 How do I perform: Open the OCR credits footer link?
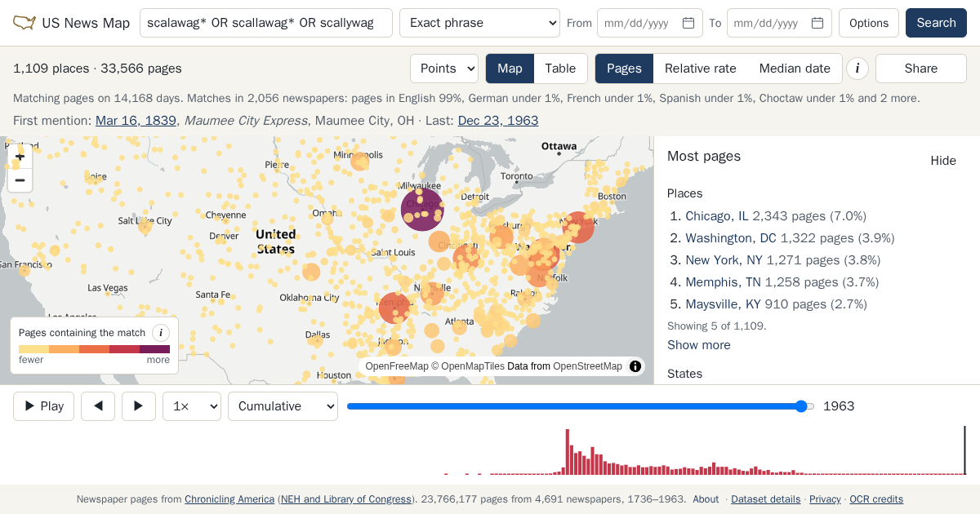coord(876,499)
